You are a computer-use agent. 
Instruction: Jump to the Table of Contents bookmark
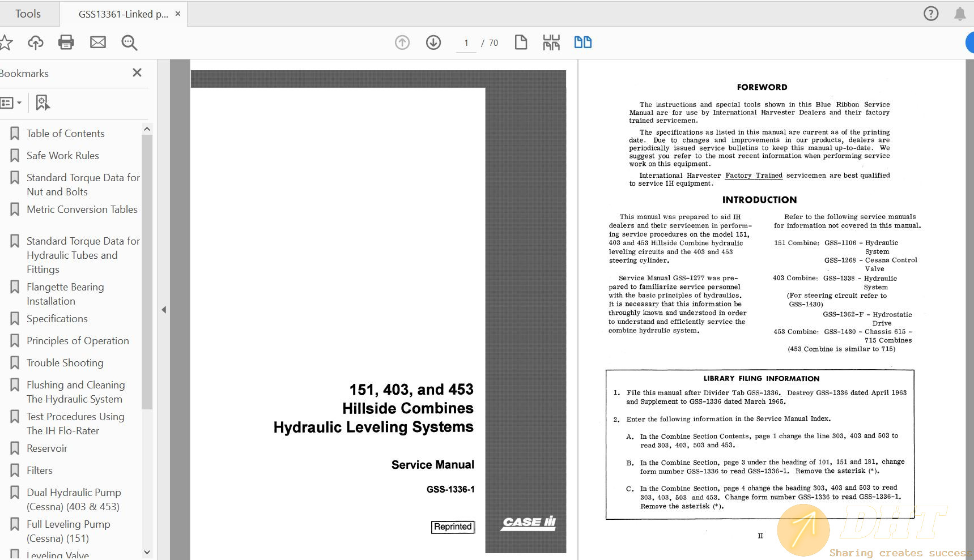point(65,134)
